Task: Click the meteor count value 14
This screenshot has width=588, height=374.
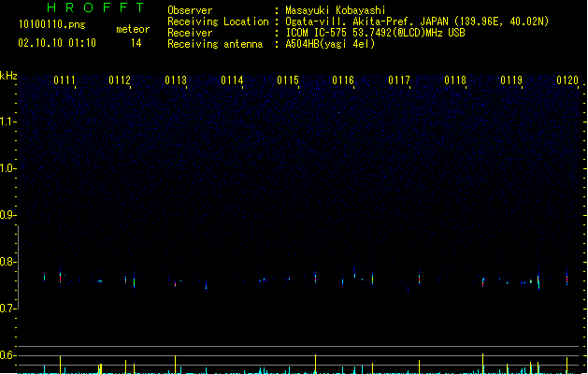Action: pos(136,43)
